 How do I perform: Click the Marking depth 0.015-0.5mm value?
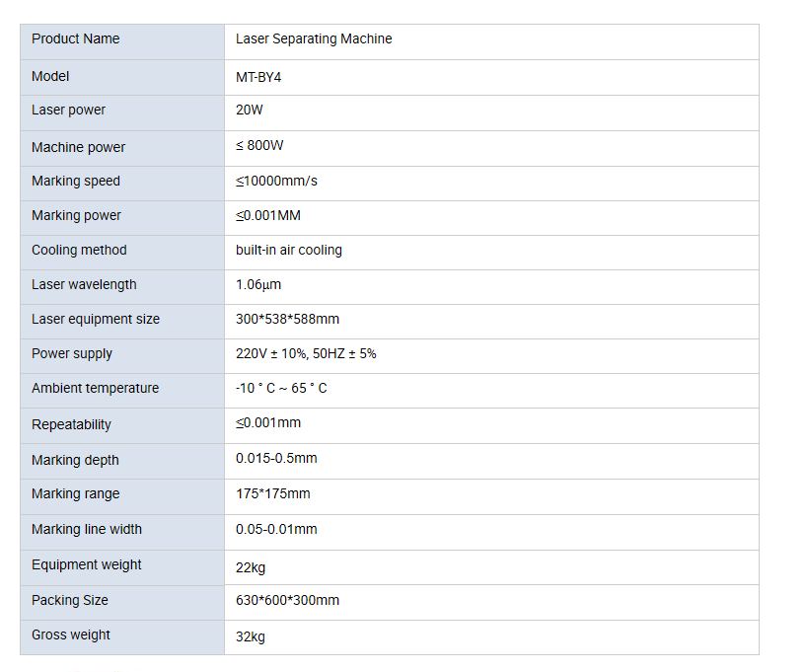tap(276, 459)
